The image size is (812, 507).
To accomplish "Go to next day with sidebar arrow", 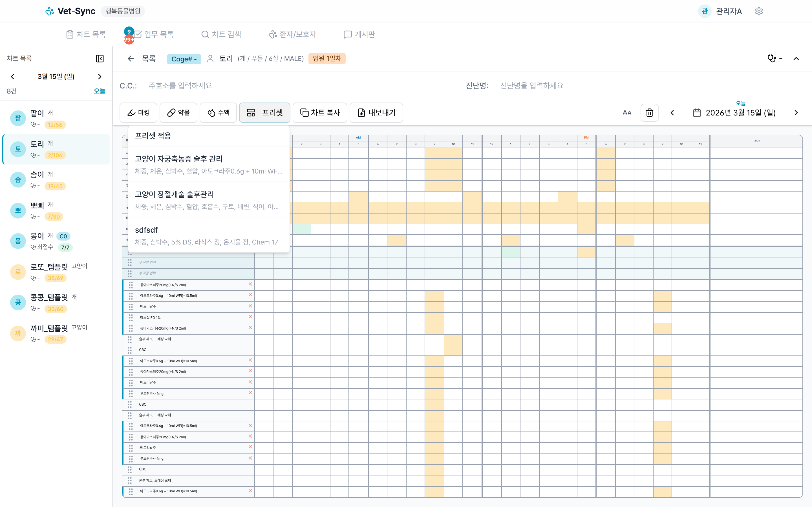I will coord(99,76).
